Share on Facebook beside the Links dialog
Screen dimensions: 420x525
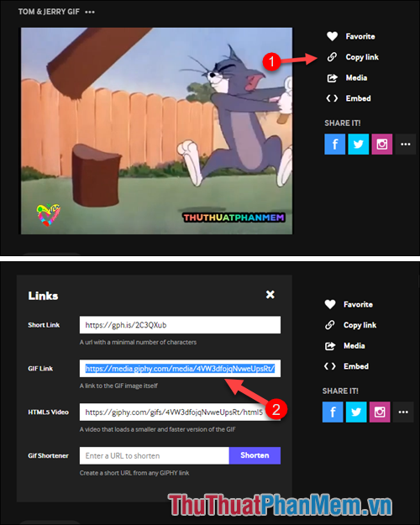[x=333, y=412]
